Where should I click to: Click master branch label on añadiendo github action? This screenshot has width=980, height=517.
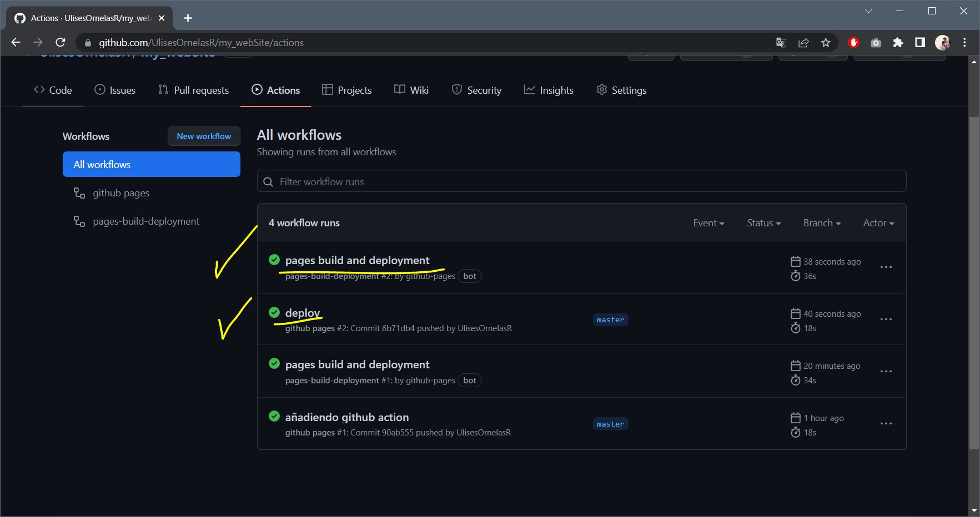610,424
